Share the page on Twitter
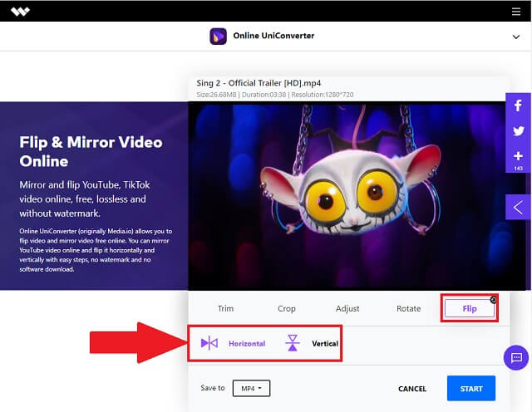Image resolution: width=532 pixels, height=412 pixels. [x=519, y=131]
